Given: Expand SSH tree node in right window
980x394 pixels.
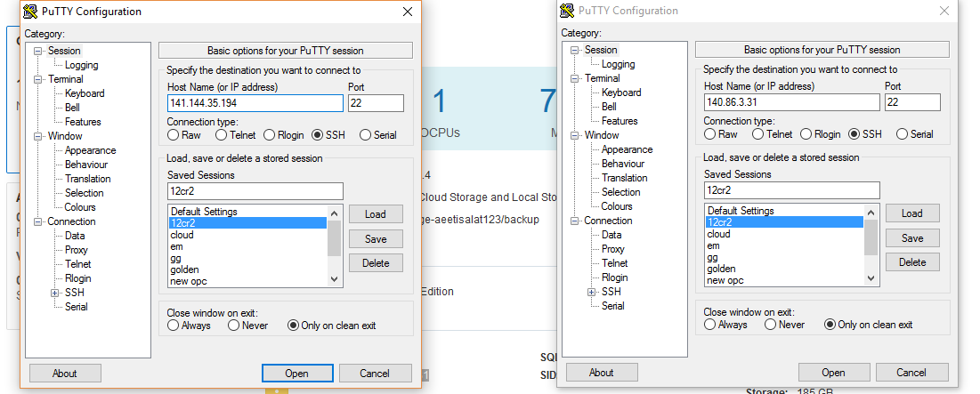Looking at the screenshot, I should (591, 292).
